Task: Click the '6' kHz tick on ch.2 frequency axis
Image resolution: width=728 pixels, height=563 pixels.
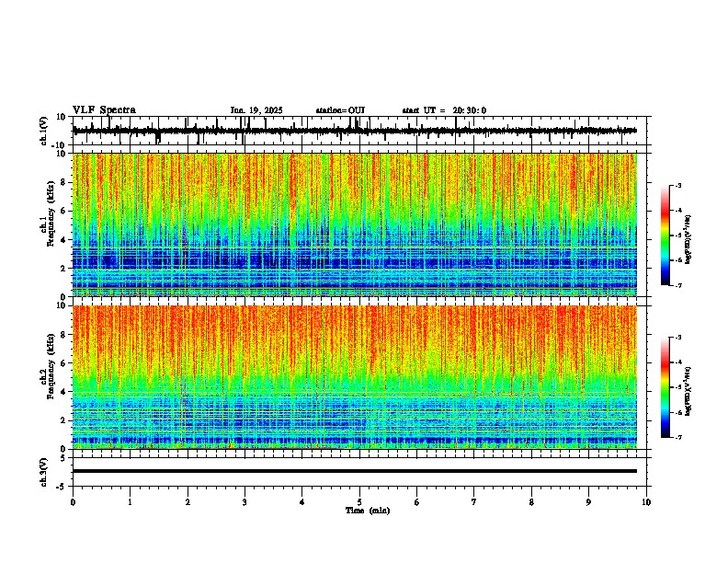Action: pyautogui.click(x=63, y=363)
